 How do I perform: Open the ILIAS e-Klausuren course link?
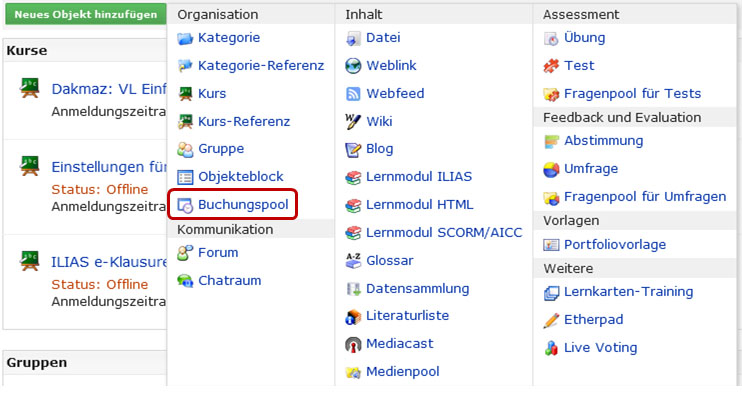pos(109,262)
